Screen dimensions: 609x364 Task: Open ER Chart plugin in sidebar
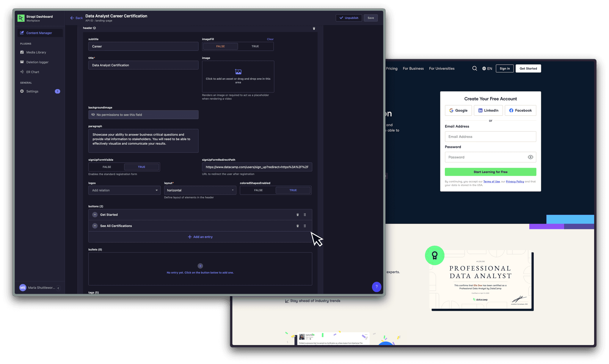[x=33, y=72]
